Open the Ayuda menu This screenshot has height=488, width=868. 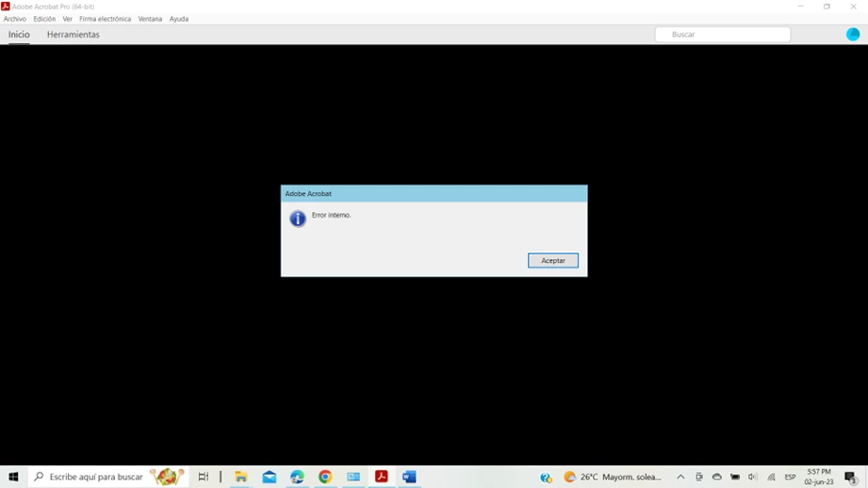179,19
